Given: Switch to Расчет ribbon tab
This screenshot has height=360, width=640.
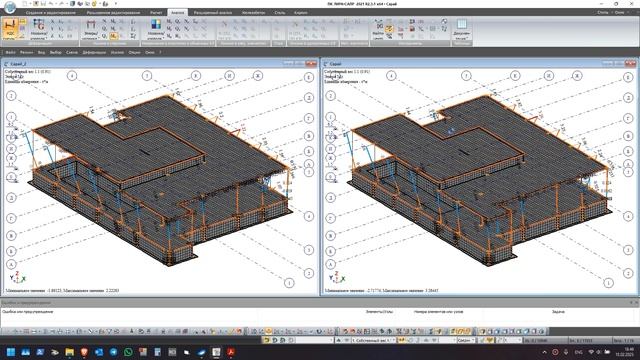Looking at the screenshot, I should [156, 13].
